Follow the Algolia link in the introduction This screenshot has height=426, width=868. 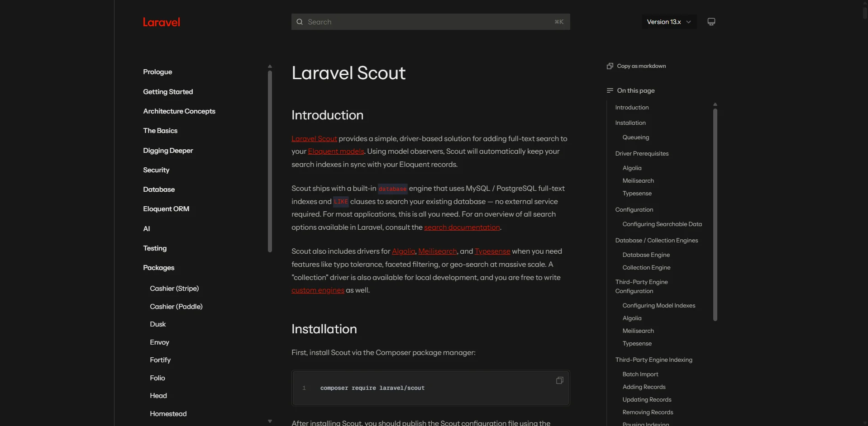click(403, 251)
